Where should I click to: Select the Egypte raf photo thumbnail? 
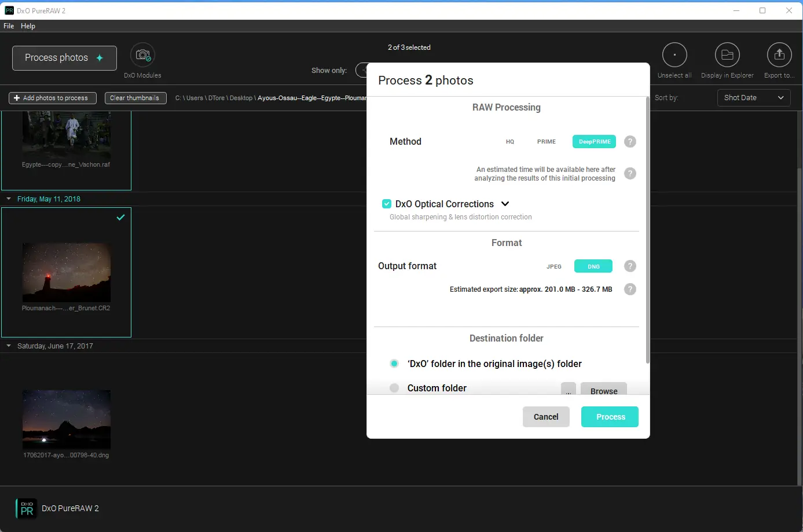click(67, 135)
